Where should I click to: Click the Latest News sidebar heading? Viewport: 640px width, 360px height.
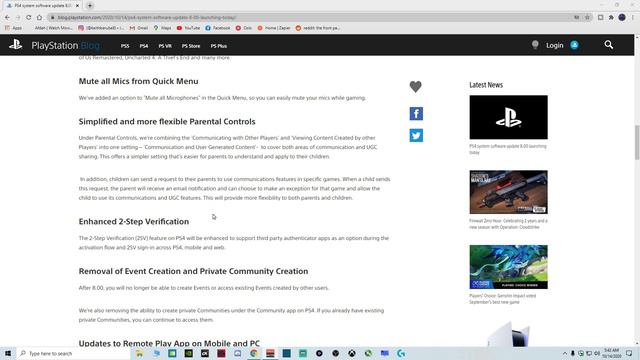coord(486,85)
